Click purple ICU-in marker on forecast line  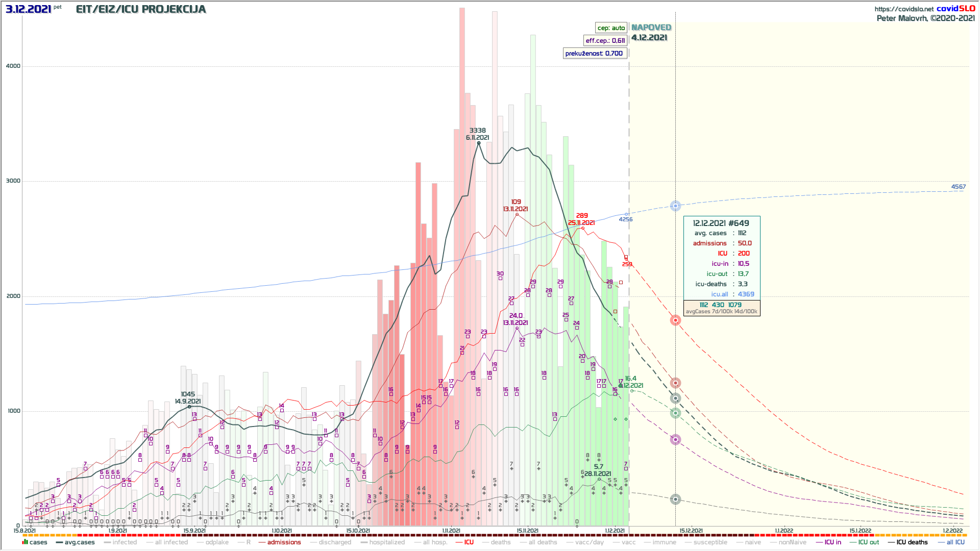[x=675, y=440]
